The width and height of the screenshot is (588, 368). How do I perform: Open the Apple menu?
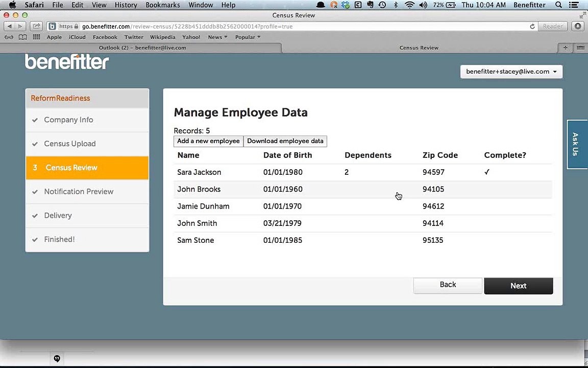[x=12, y=5]
